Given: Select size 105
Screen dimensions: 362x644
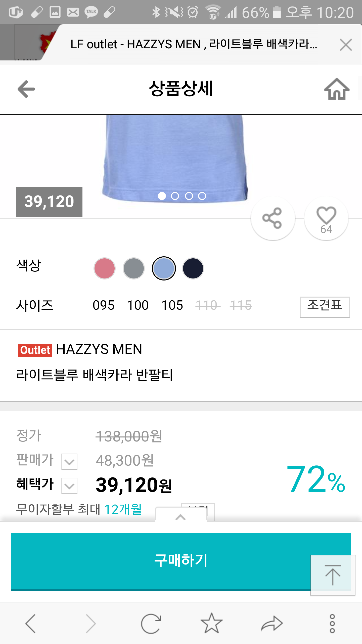Looking at the screenshot, I should point(172,305).
